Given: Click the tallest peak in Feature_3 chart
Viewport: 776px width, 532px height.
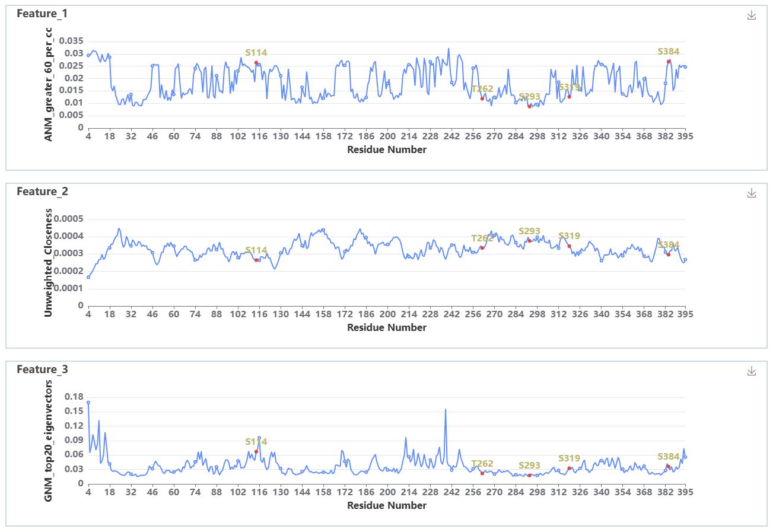Looking at the screenshot, I should pos(445,409).
